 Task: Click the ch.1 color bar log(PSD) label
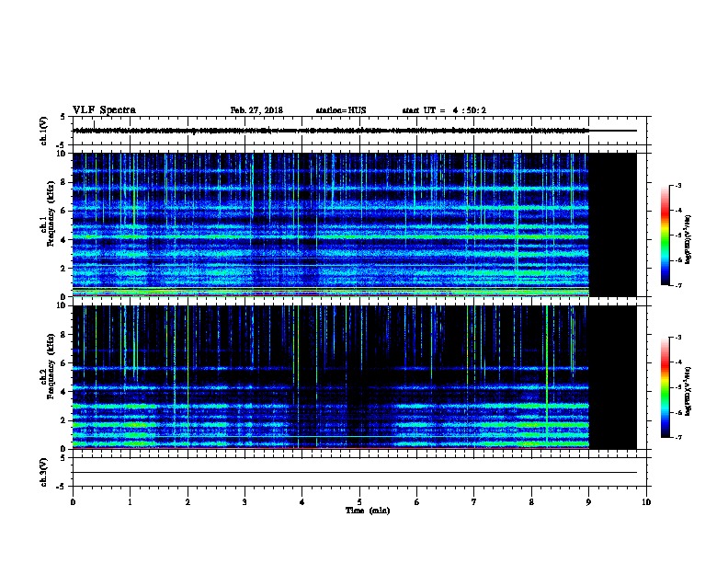(688, 240)
